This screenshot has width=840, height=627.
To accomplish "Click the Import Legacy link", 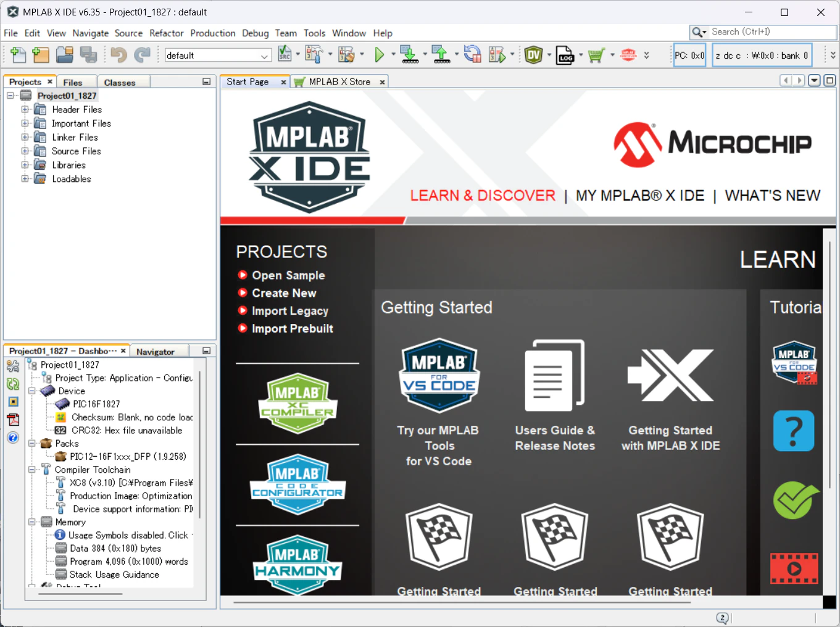I will pos(290,311).
